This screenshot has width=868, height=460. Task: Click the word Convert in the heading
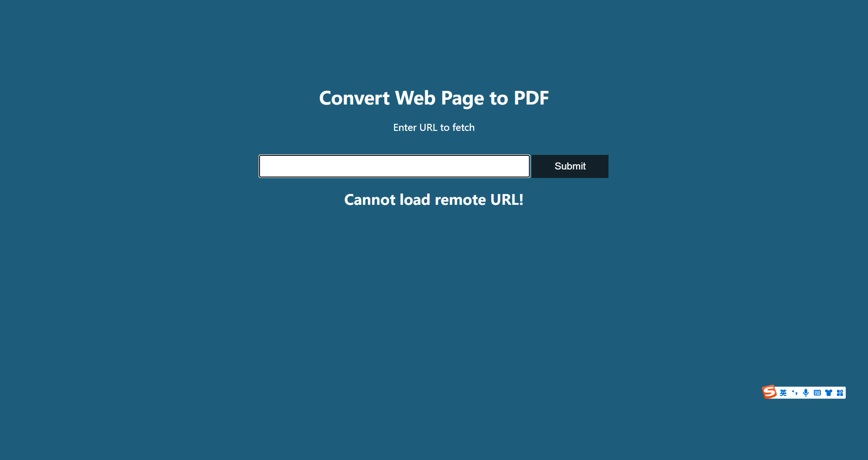(x=354, y=98)
